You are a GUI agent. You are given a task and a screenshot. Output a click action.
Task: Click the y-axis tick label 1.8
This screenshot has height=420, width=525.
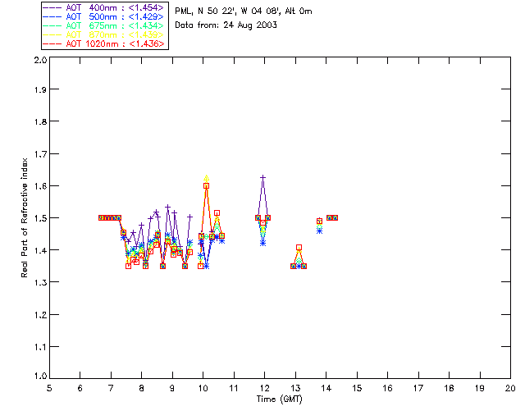click(40, 121)
